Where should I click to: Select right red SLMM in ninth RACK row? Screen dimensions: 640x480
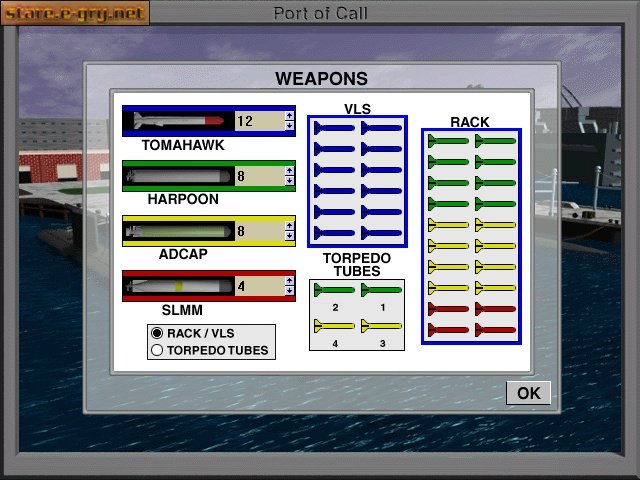pyautogui.click(x=495, y=309)
